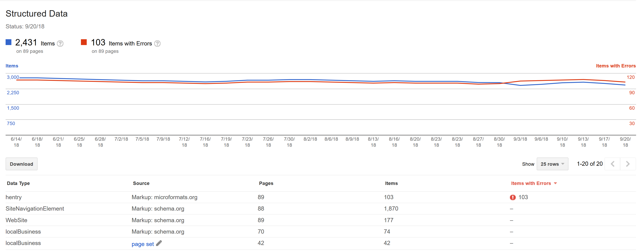Sort table by Pages header
The height and width of the screenshot is (251, 644).
(x=266, y=183)
